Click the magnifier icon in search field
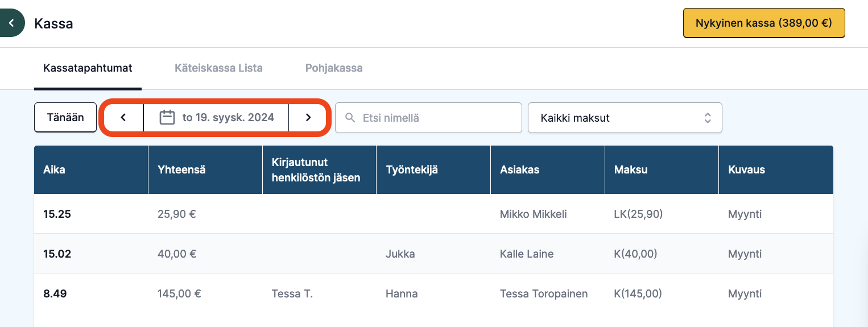The height and width of the screenshot is (327, 868). (x=350, y=118)
